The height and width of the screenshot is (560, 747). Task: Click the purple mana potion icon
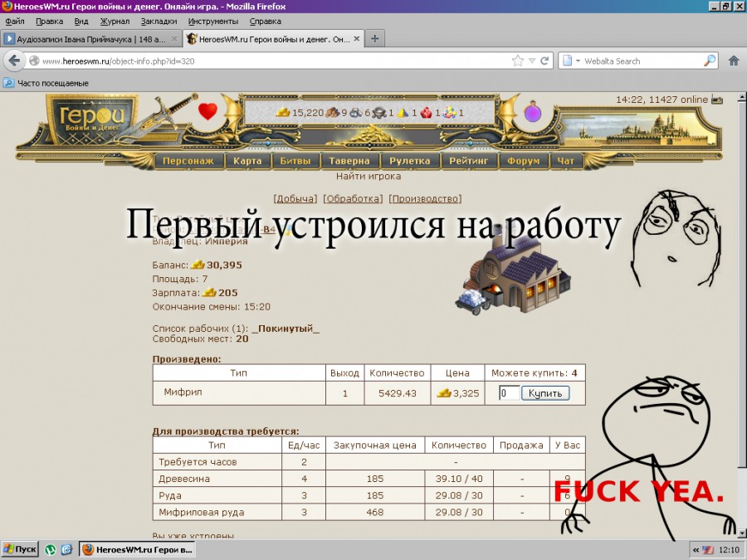533,111
